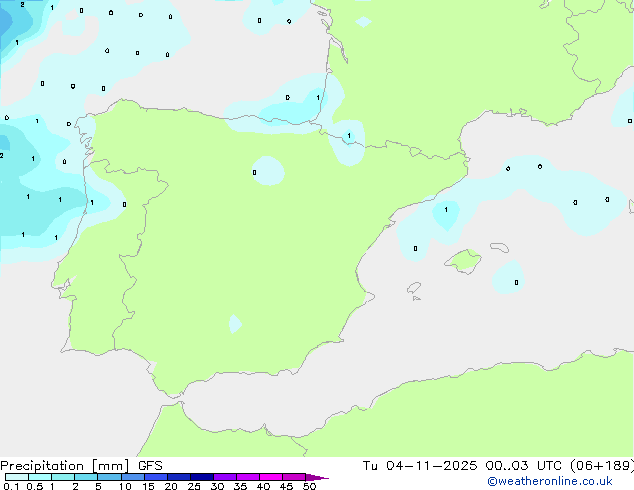
Task: Click the 'Tu 04-11-2025 00..03 UTC' timestamp
Action: 462,465
